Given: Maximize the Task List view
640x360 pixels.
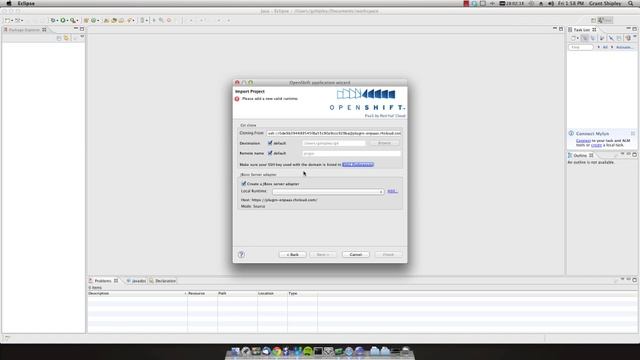Looking at the screenshot, I should click(x=634, y=29).
